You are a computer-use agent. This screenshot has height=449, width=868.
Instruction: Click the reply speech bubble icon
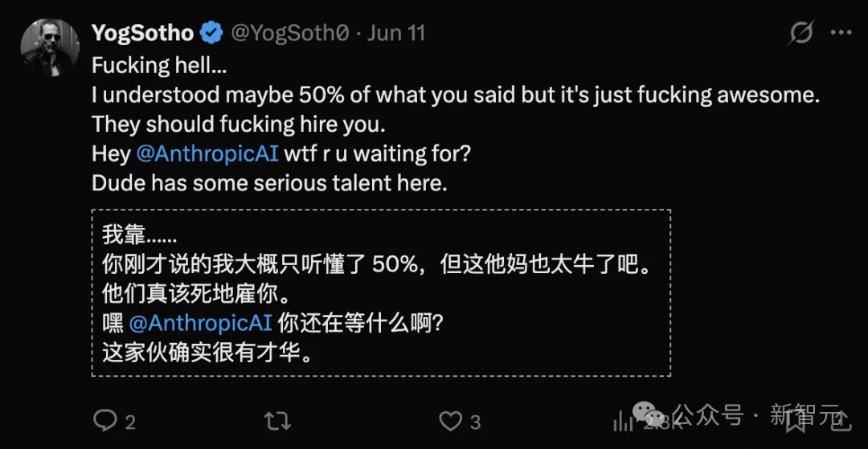pos(104,421)
